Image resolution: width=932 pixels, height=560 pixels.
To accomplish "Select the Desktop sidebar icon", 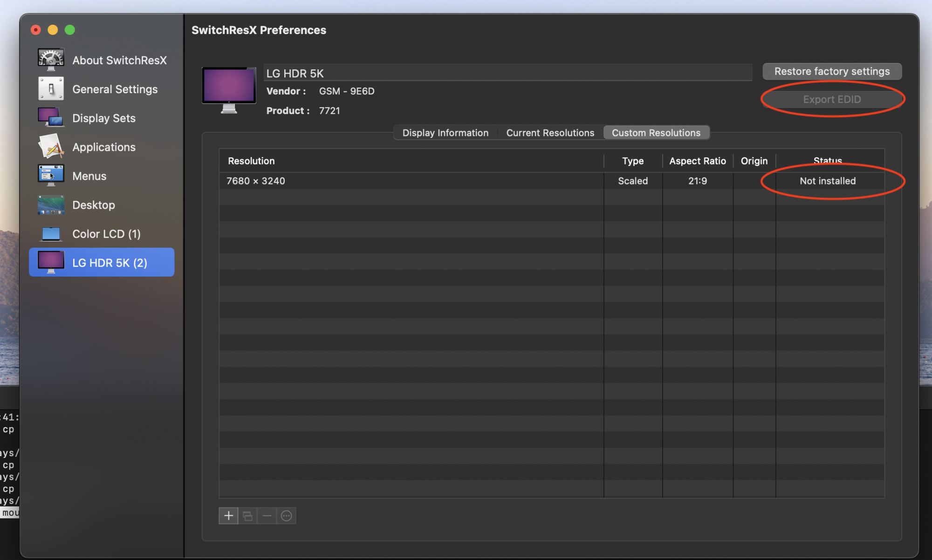I will (x=51, y=205).
